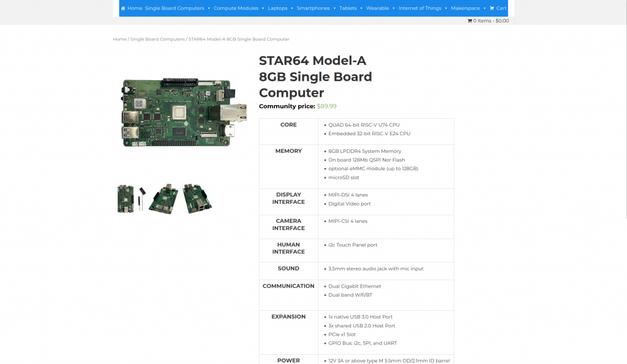Screen dimensions: 627x364
Task: Expand the Compute Modules menu
Action: point(236,9)
